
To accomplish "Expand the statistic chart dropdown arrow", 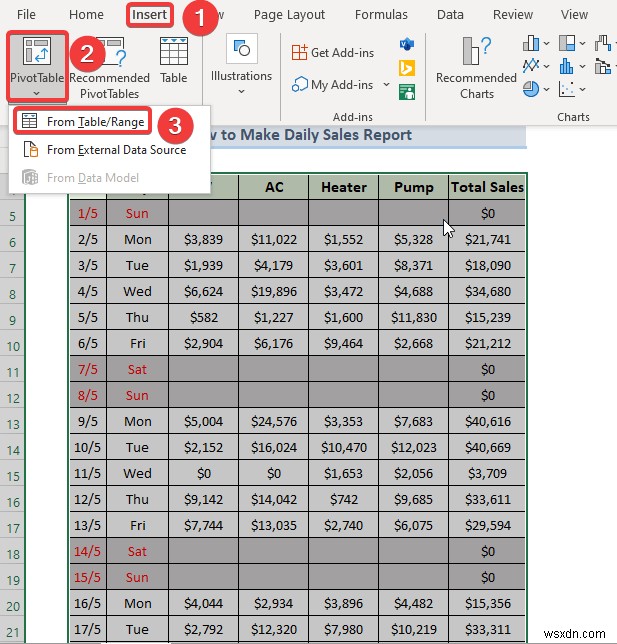I will point(582,66).
